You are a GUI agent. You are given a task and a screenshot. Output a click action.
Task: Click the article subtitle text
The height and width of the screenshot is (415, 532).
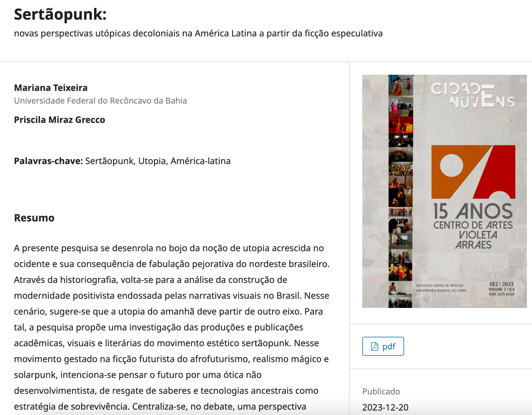coord(198,33)
